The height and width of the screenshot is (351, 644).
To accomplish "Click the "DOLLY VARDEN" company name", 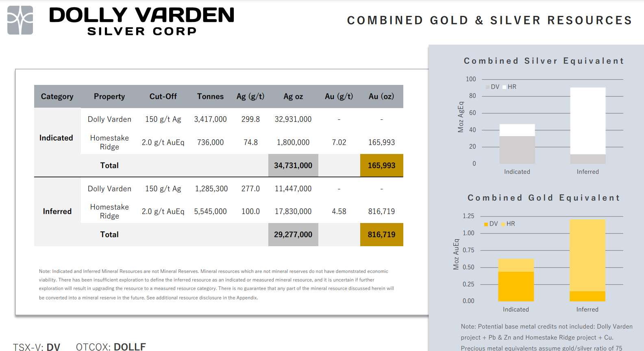I will 141,15.
